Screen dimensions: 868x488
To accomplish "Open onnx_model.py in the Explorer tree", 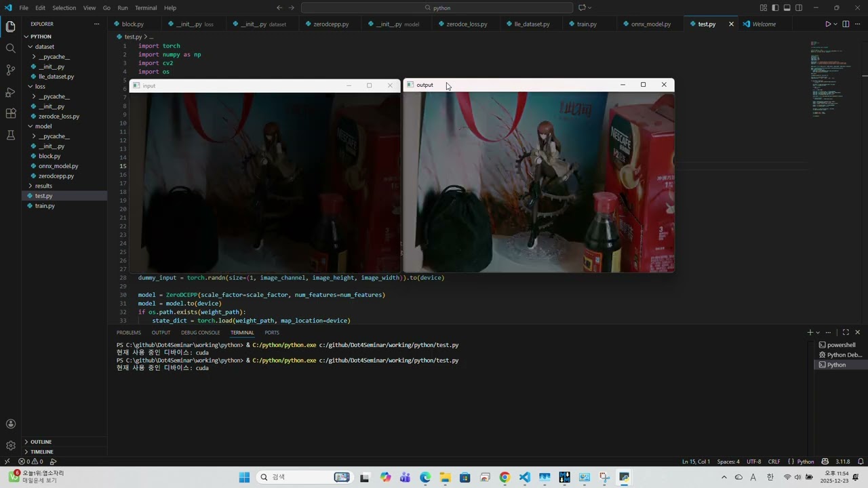I will tap(64, 166).
